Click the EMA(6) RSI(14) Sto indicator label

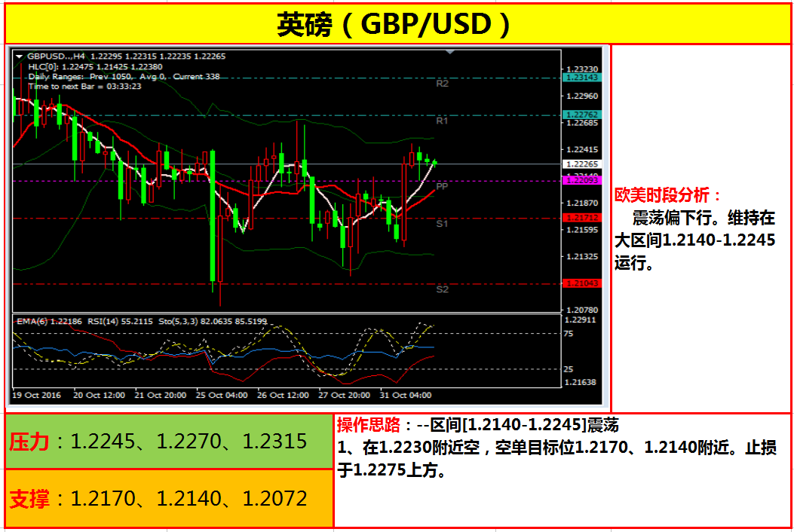coord(142,322)
